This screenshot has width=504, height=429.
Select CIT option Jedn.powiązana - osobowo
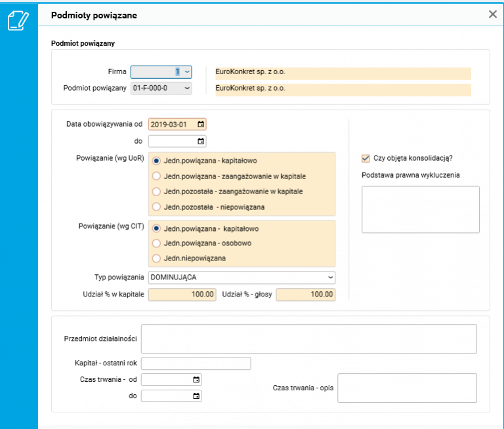(x=156, y=243)
